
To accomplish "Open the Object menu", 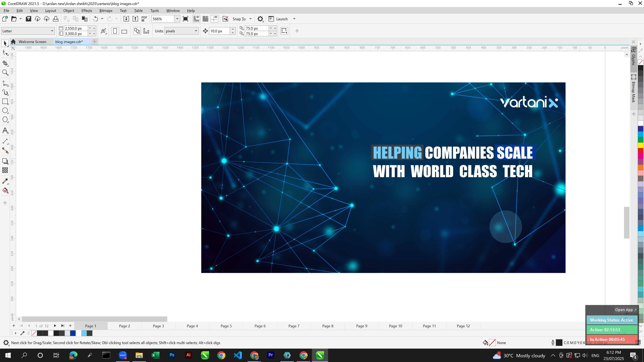I will pyautogui.click(x=68, y=11).
